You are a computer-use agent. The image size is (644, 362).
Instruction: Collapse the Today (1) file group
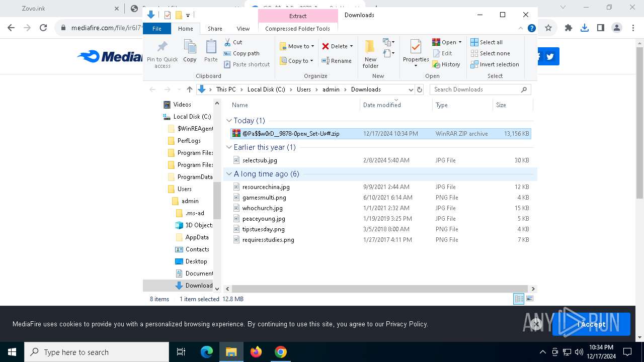coord(229,121)
